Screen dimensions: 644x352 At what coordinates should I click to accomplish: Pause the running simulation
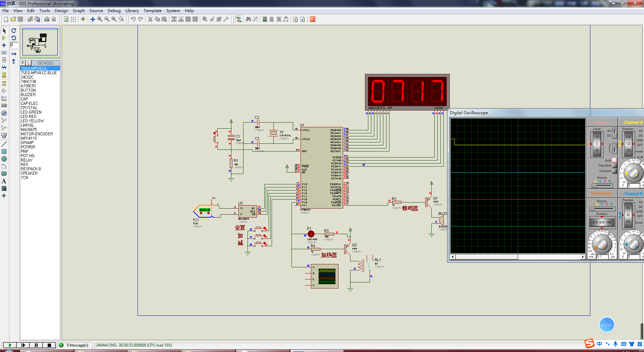click(x=36, y=345)
